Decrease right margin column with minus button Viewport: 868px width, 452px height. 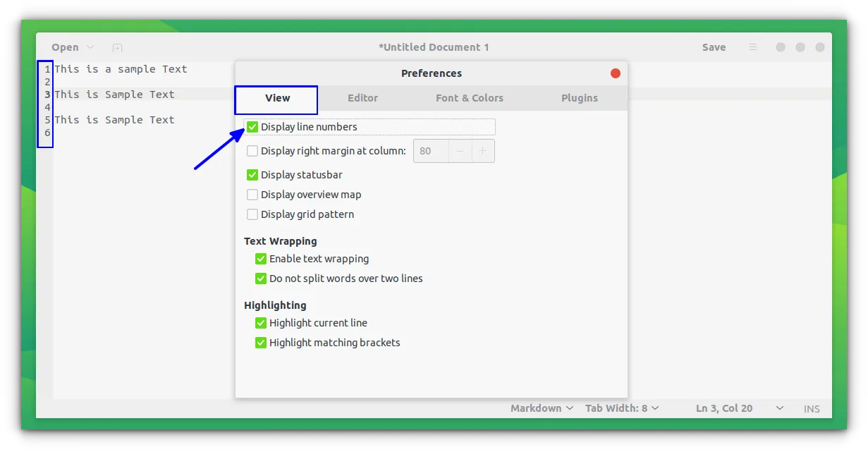pyautogui.click(x=460, y=151)
